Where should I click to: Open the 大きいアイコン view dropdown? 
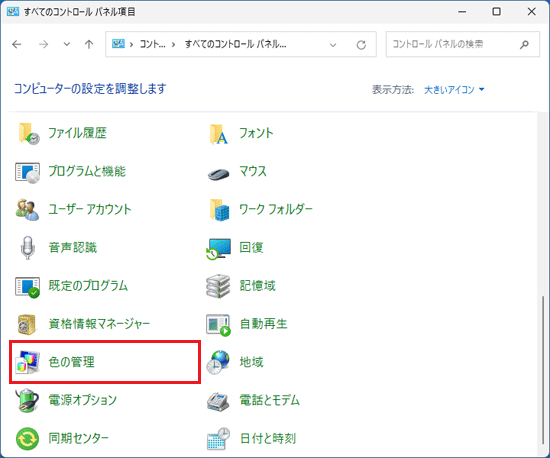pyautogui.click(x=454, y=90)
